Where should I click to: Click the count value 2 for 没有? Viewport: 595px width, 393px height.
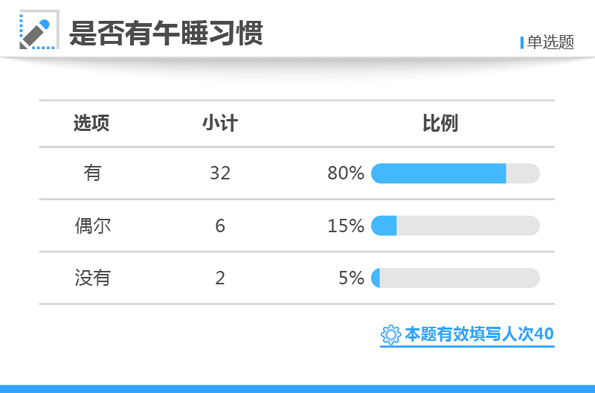(220, 278)
